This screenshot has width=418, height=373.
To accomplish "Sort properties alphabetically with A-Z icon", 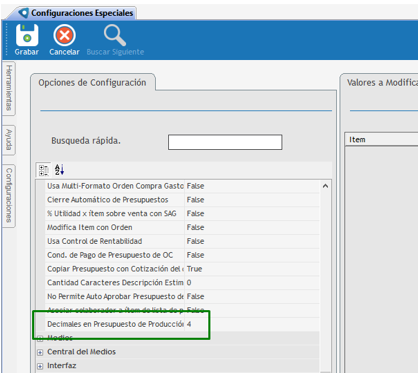I will [59, 170].
